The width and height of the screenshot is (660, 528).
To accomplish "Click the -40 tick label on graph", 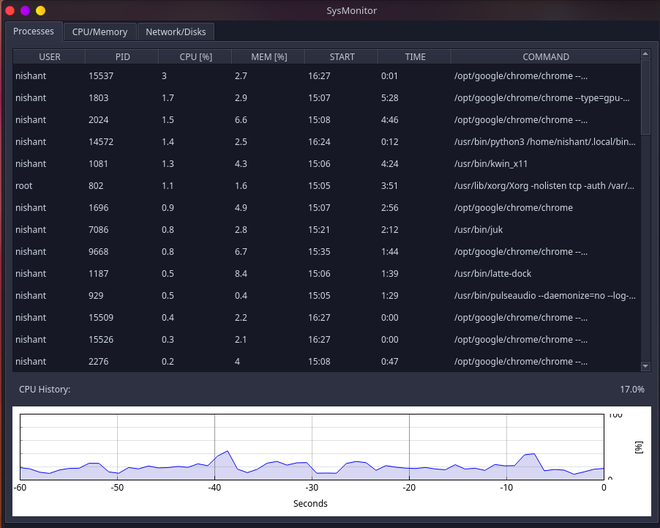I will tap(214, 488).
